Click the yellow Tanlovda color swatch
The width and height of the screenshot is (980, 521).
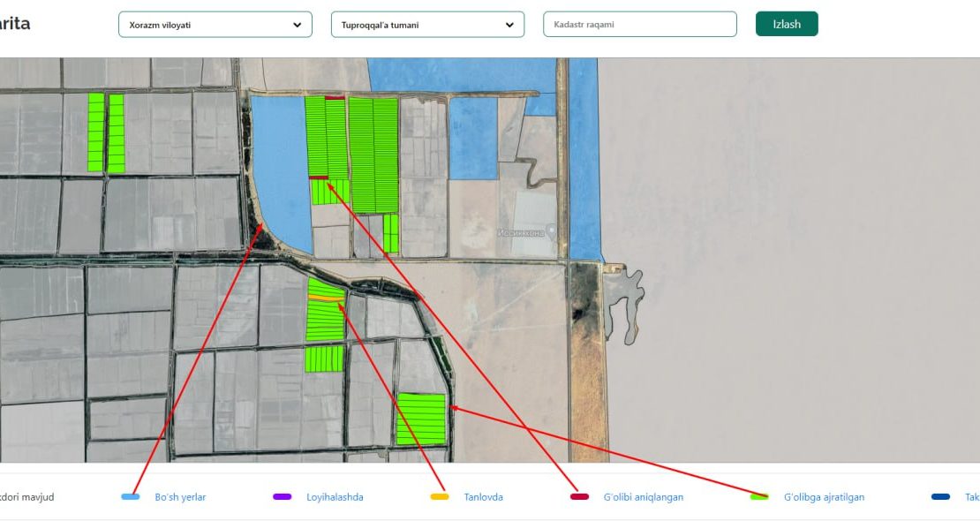440,497
